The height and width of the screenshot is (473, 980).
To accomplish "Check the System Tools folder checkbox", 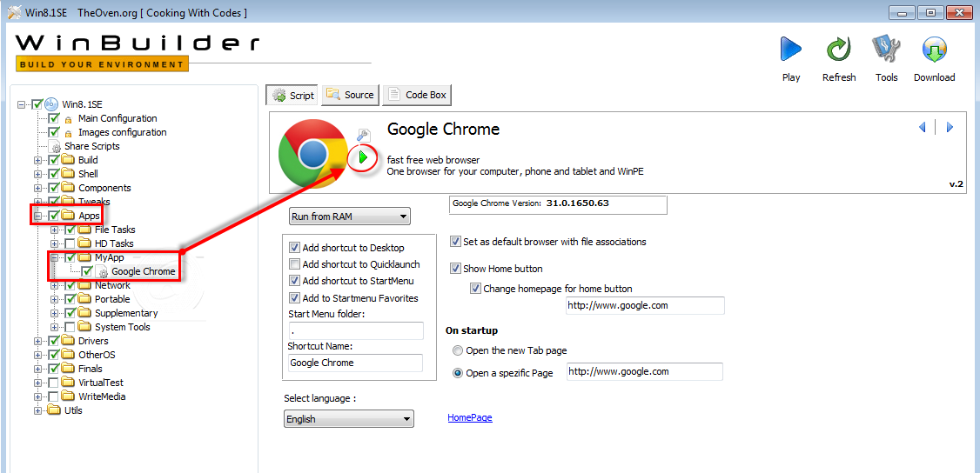I will click(70, 327).
